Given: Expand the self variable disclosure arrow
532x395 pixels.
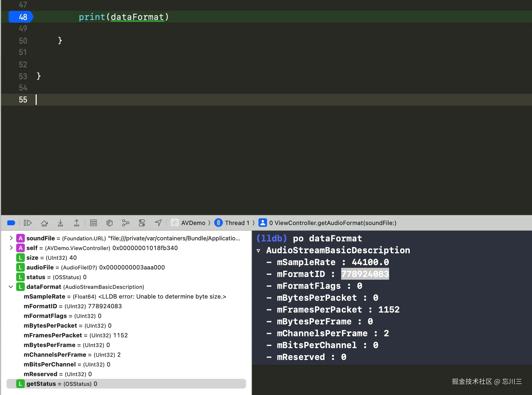Looking at the screenshot, I should [x=11, y=248].
